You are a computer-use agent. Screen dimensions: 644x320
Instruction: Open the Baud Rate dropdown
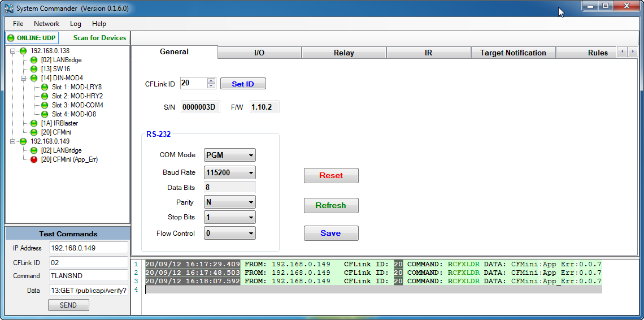point(251,172)
